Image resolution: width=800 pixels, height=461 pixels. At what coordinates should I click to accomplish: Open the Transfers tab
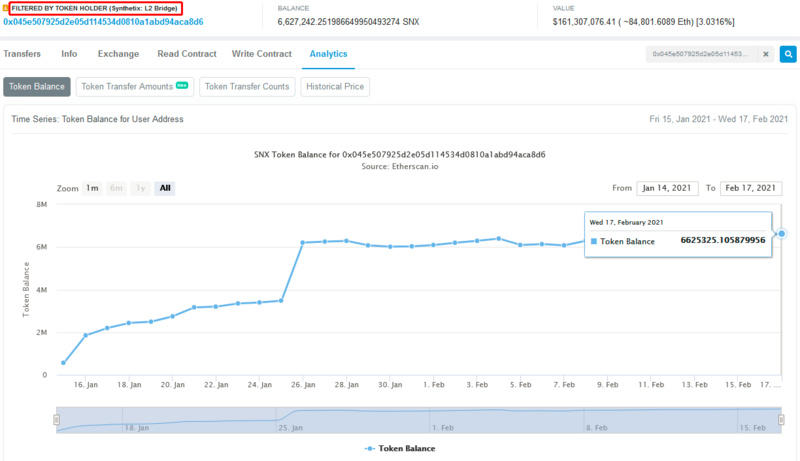click(23, 54)
